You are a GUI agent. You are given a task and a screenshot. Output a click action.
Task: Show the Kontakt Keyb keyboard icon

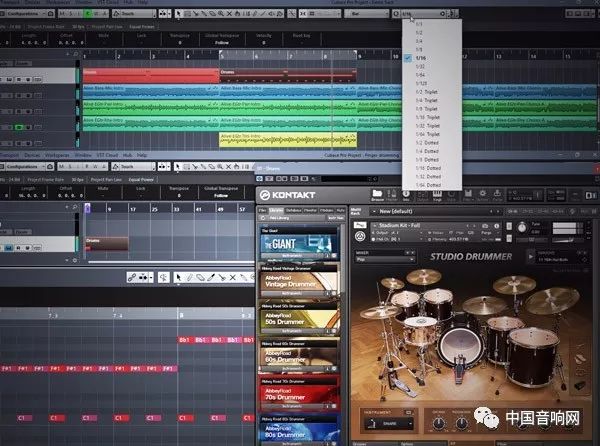437,195
